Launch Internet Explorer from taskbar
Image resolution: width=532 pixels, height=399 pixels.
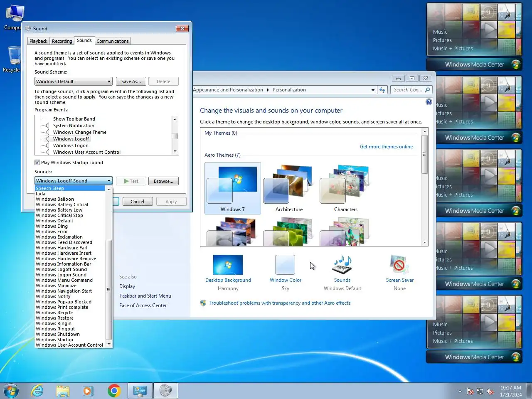click(37, 391)
